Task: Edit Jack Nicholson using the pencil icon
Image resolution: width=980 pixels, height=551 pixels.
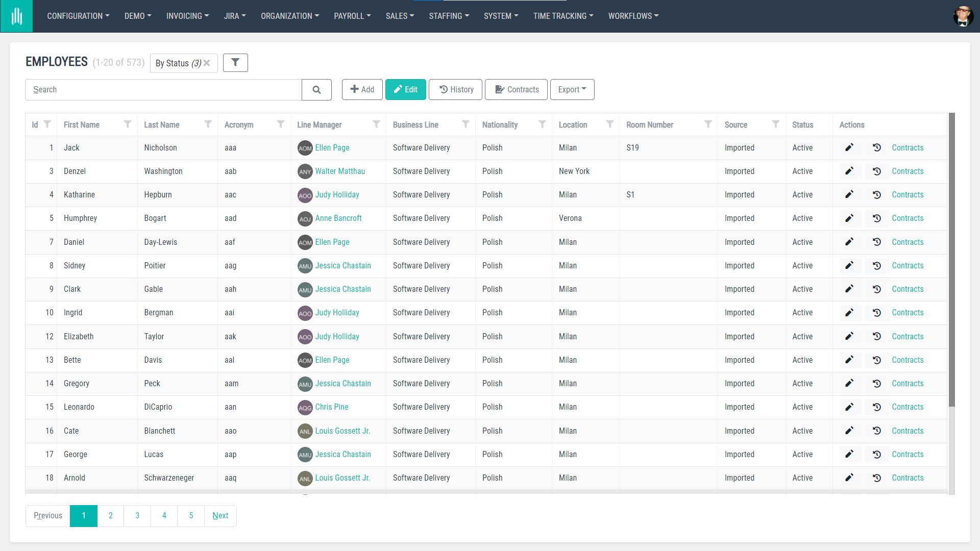Action: tap(849, 147)
